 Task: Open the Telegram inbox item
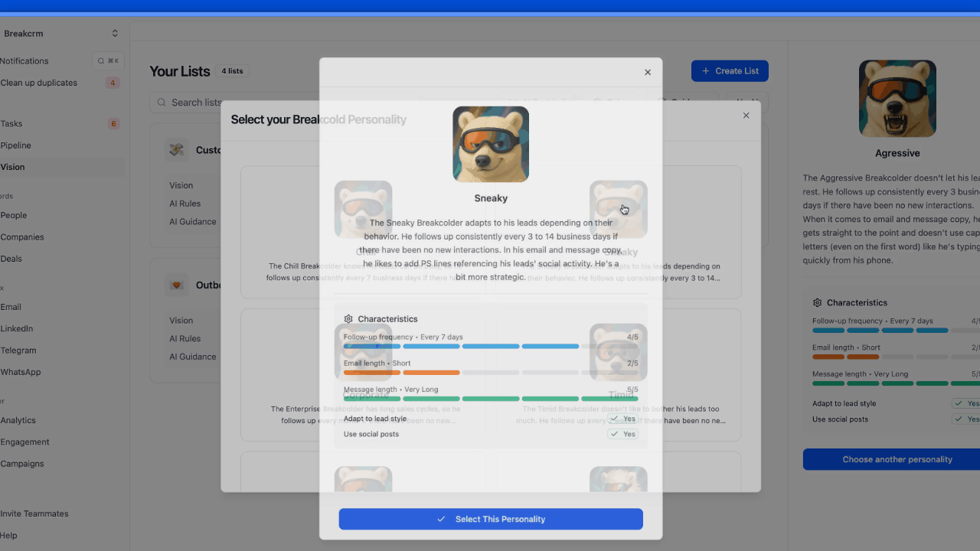click(x=18, y=350)
